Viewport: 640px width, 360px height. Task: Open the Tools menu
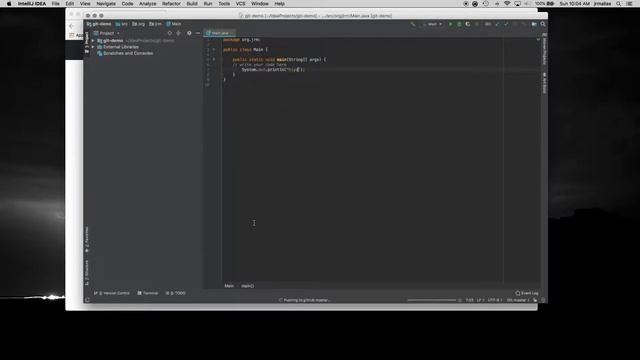tap(224, 4)
